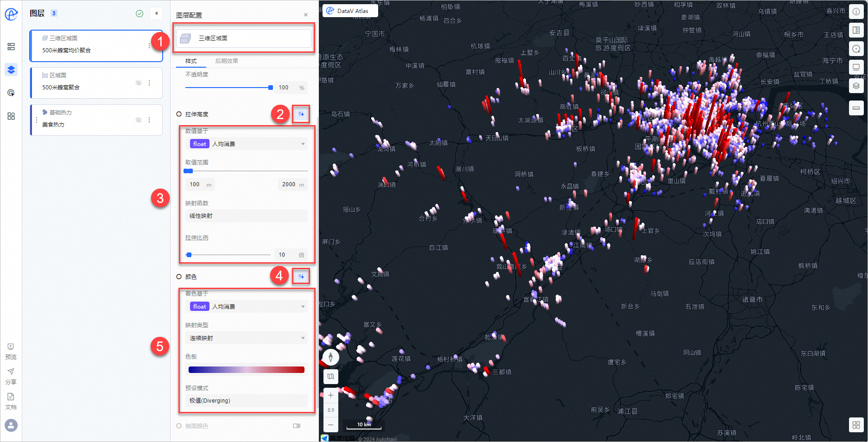The width and height of the screenshot is (868, 442).
Task: Open the user avatar profile
Action: (x=11, y=425)
